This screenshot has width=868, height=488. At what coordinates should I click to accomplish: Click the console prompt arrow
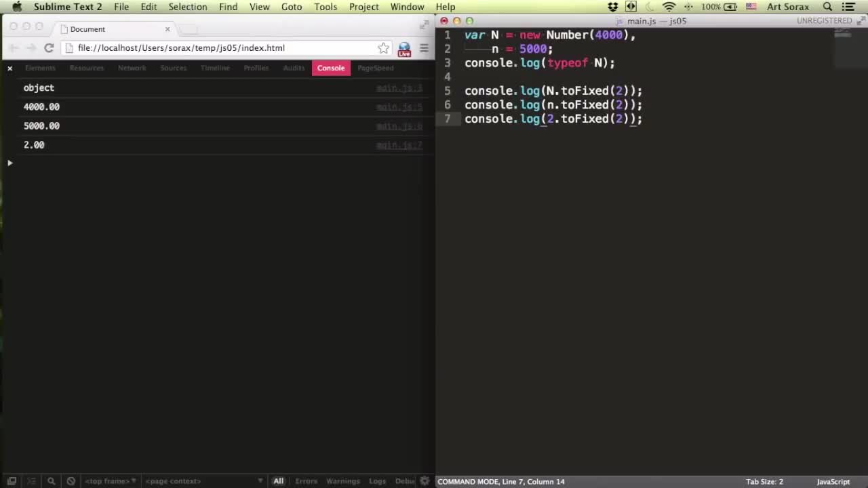coord(9,163)
